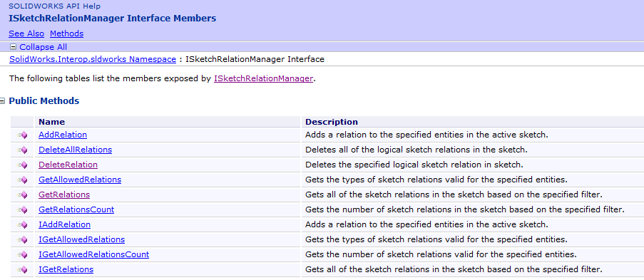Click the method icon beside IGetRelations
644x280 pixels.
point(22,270)
